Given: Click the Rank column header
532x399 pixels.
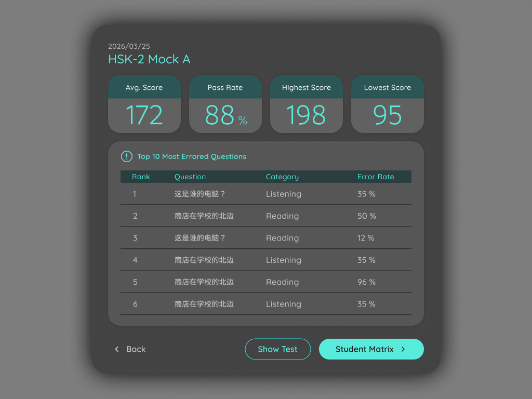Looking at the screenshot, I should point(141,177).
